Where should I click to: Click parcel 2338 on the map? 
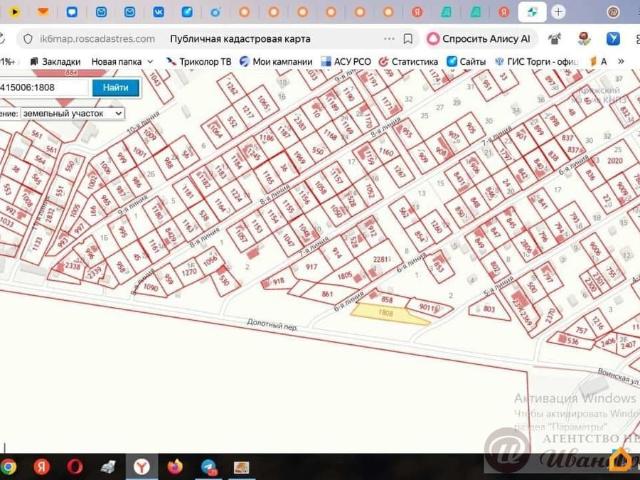(x=73, y=266)
